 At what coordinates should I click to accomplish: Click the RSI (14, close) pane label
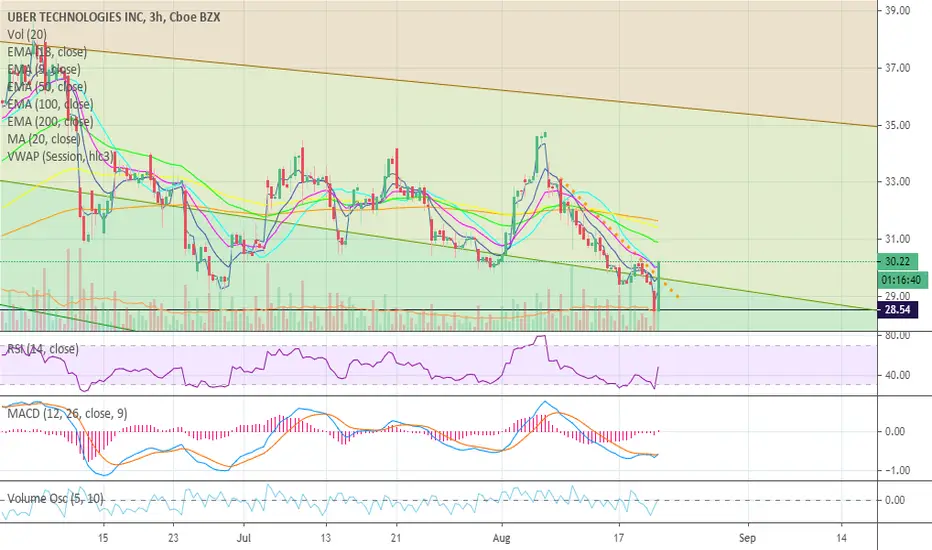click(x=42, y=349)
